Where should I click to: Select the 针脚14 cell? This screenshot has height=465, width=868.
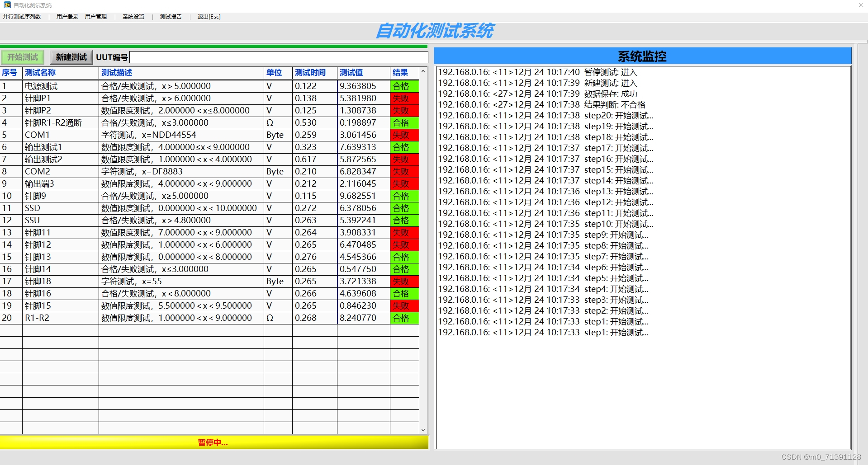tap(61, 269)
